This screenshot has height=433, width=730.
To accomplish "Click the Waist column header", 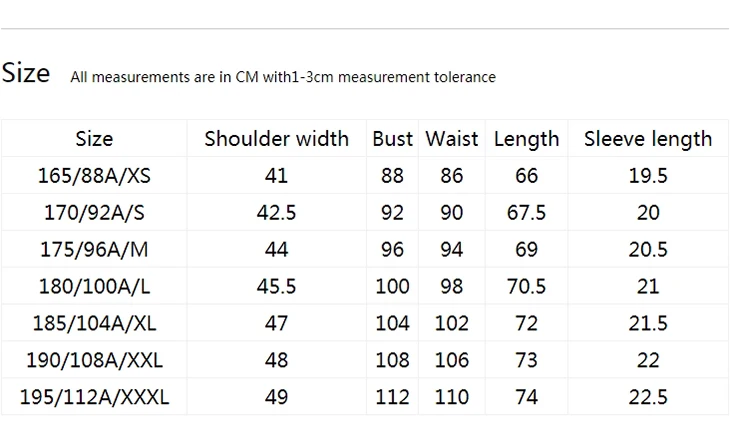I will [x=452, y=139].
